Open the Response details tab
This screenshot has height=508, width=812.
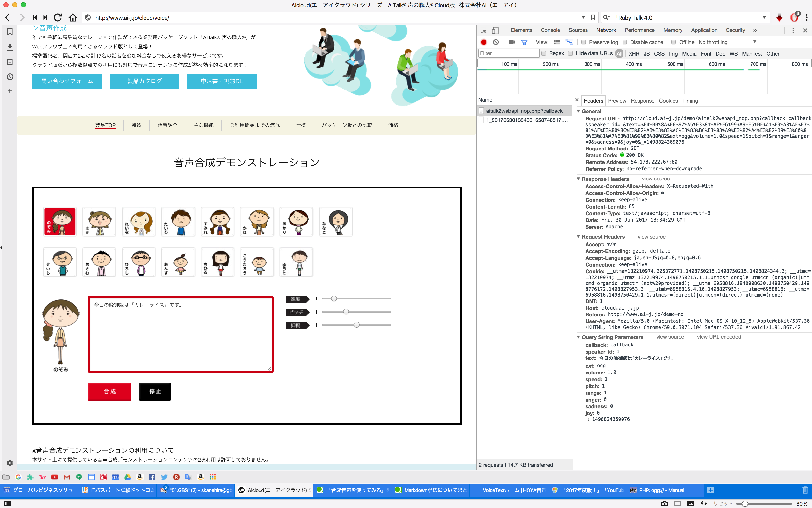[642, 101]
